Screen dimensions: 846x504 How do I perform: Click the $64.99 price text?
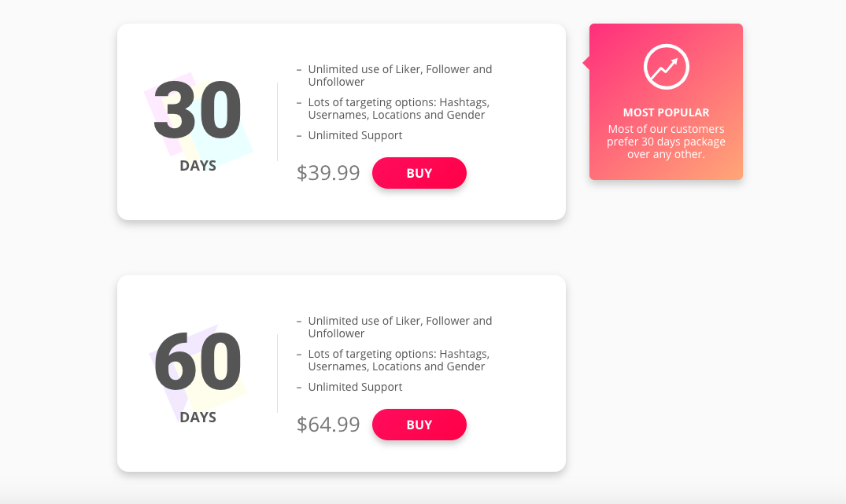[x=328, y=424]
